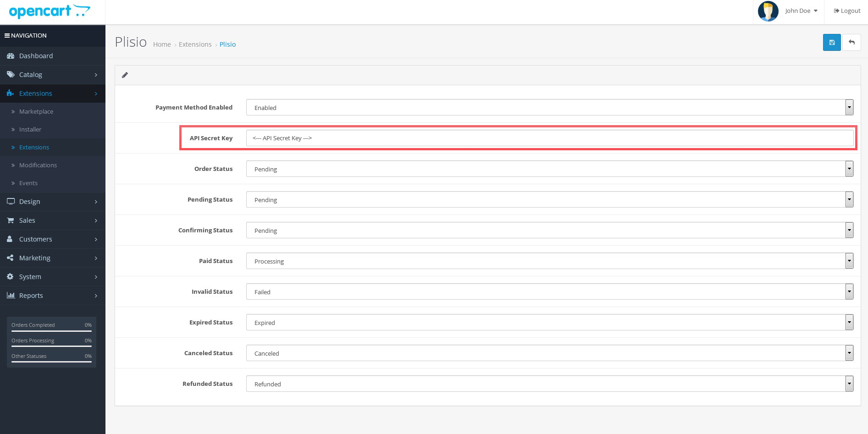Screen dimensions: 868x434
Task: Expand the Reports menu
Action: coord(53,296)
